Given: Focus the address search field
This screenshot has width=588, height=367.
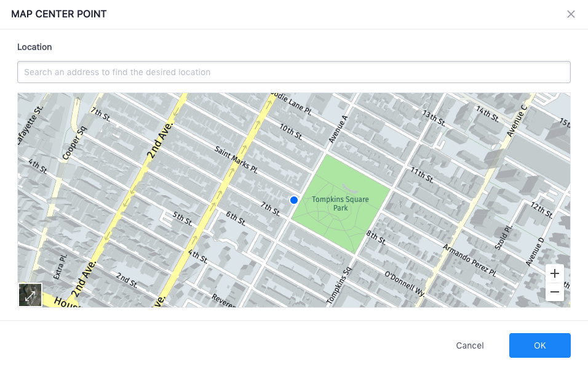Looking at the screenshot, I should pyautogui.click(x=293, y=72).
